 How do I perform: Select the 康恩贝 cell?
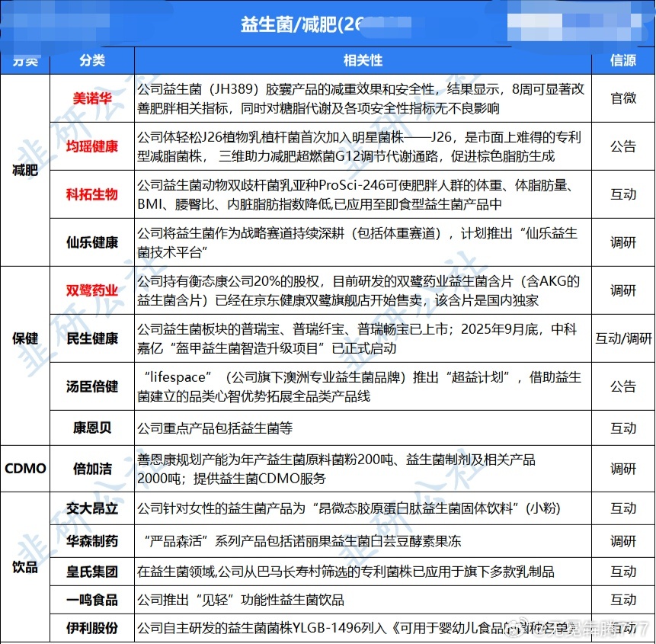point(92,428)
